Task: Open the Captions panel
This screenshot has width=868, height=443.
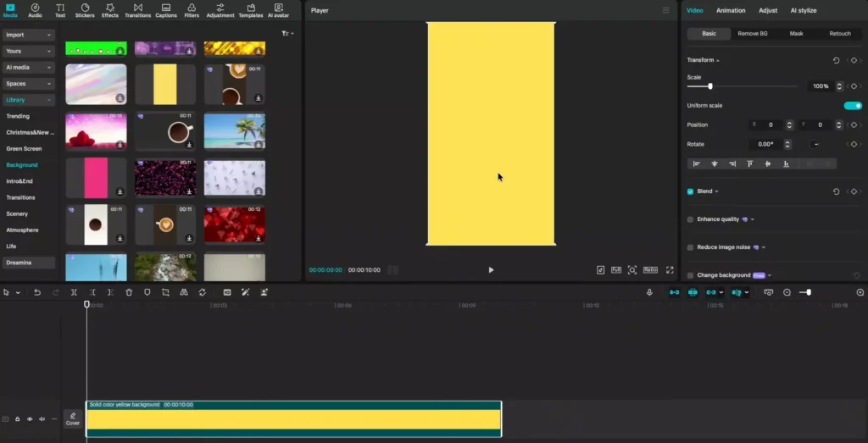Action: coord(165,10)
